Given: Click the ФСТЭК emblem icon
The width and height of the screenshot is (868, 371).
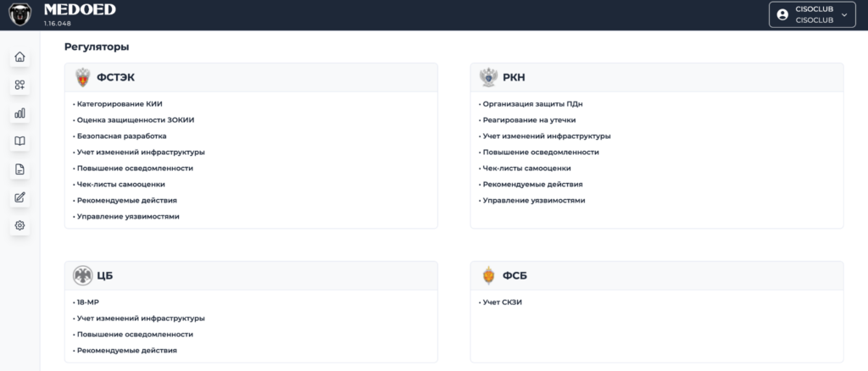Looking at the screenshot, I should pos(82,78).
